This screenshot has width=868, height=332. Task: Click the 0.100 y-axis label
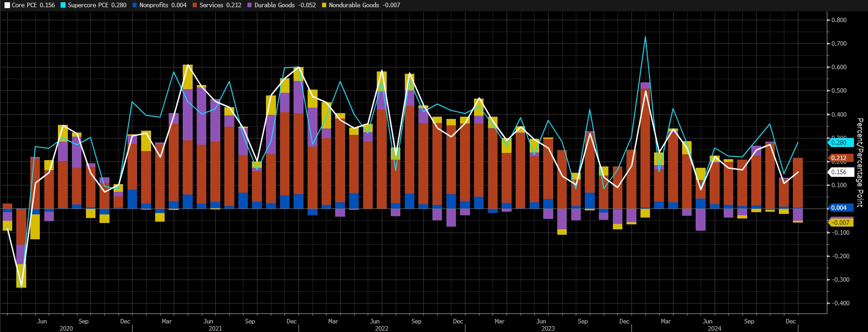tap(839, 185)
